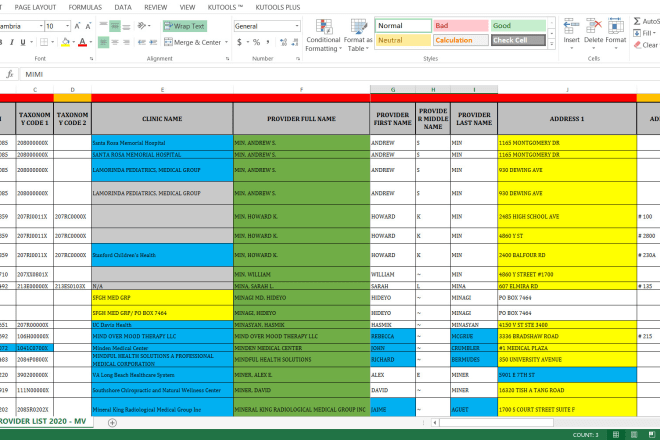The height and width of the screenshot is (440, 660).
Task: Click the borders icon
Action: click(x=44, y=42)
